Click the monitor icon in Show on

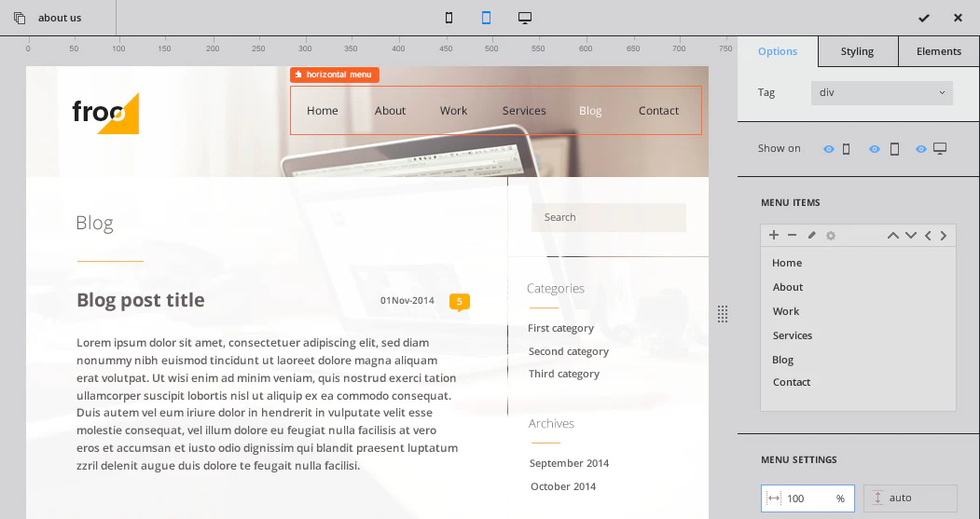tap(940, 149)
